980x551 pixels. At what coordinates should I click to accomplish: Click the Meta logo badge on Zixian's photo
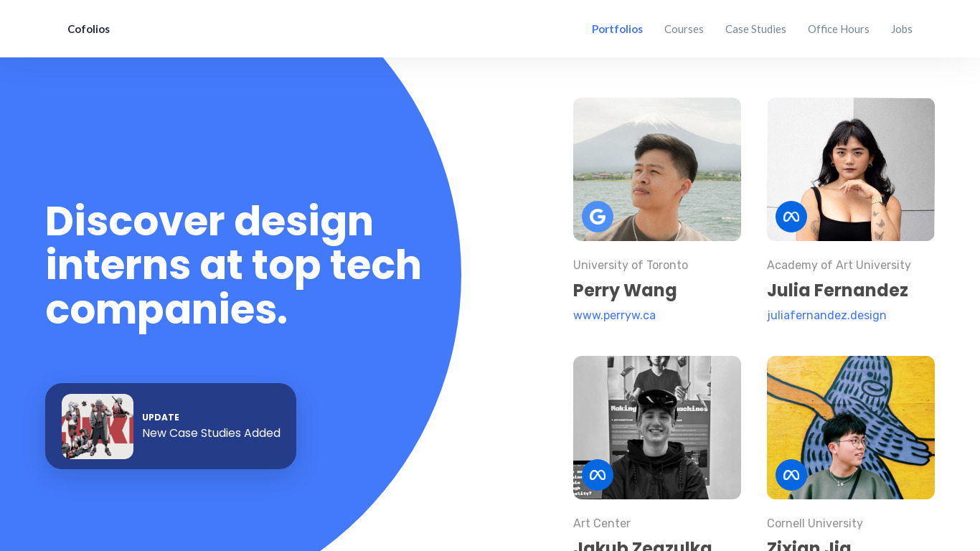click(791, 475)
